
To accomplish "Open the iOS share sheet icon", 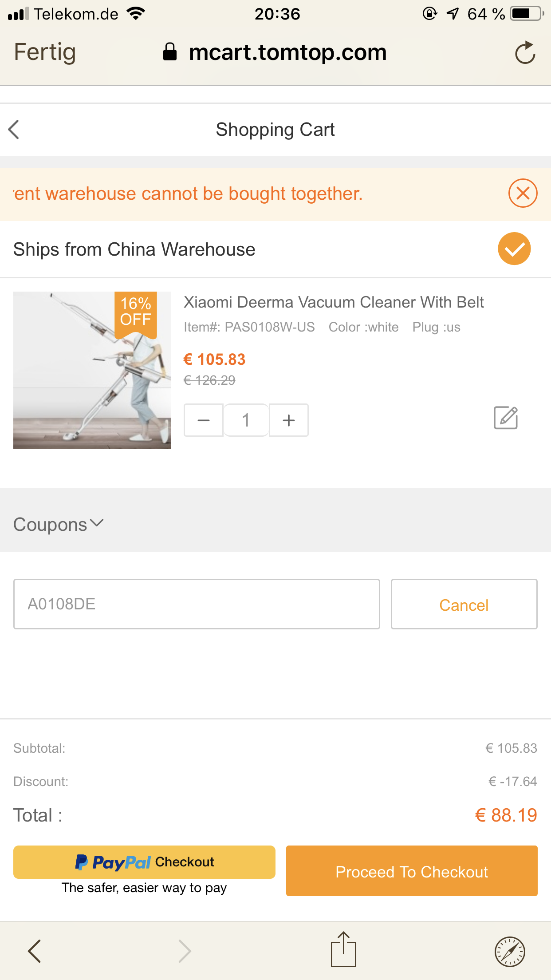I will [x=343, y=950].
